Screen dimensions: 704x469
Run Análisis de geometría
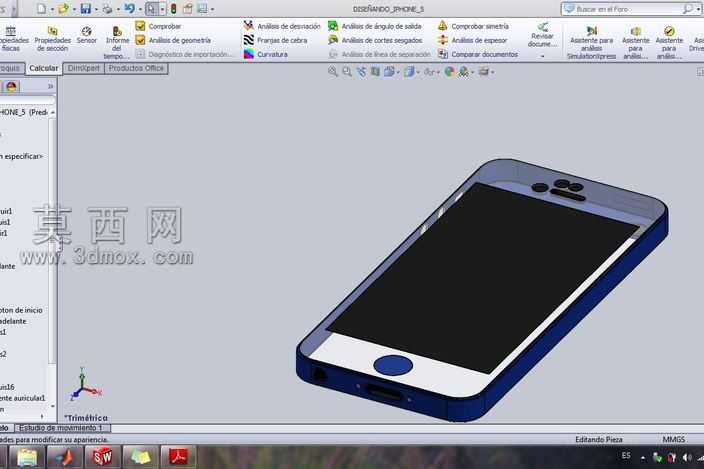click(x=173, y=40)
